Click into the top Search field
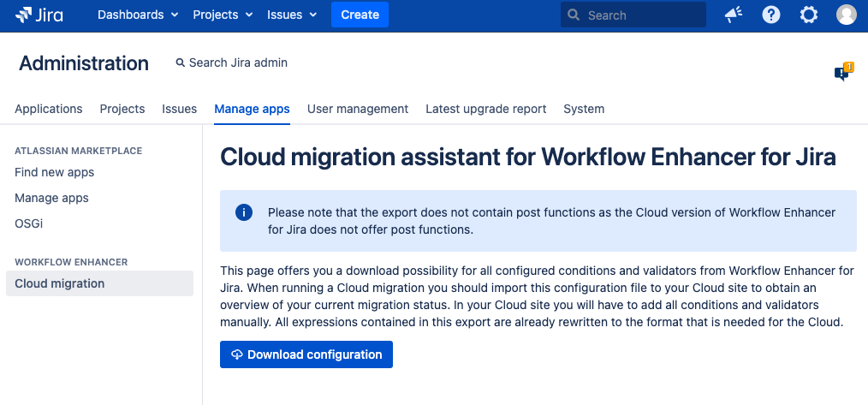 [633, 15]
